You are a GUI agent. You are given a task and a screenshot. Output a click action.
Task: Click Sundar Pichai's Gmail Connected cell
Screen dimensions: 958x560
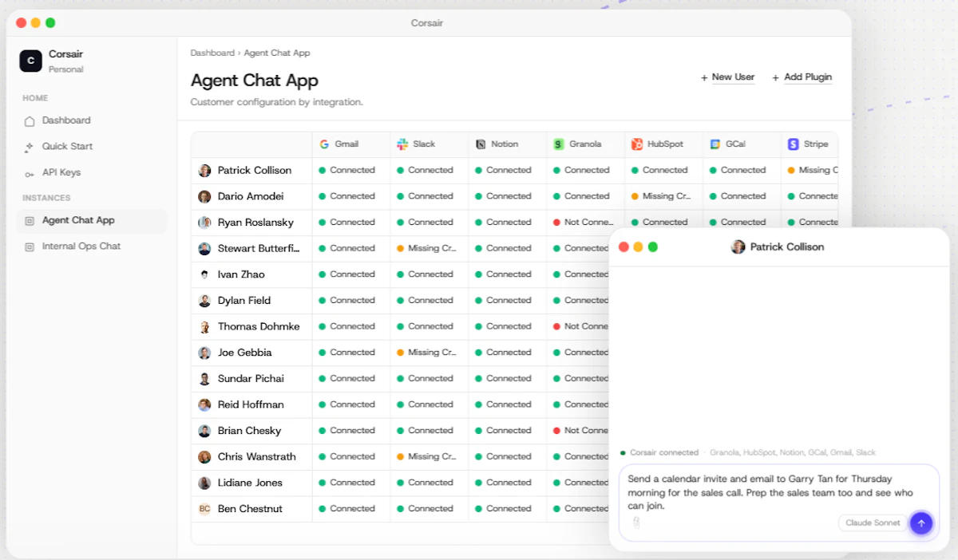pos(352,379)
